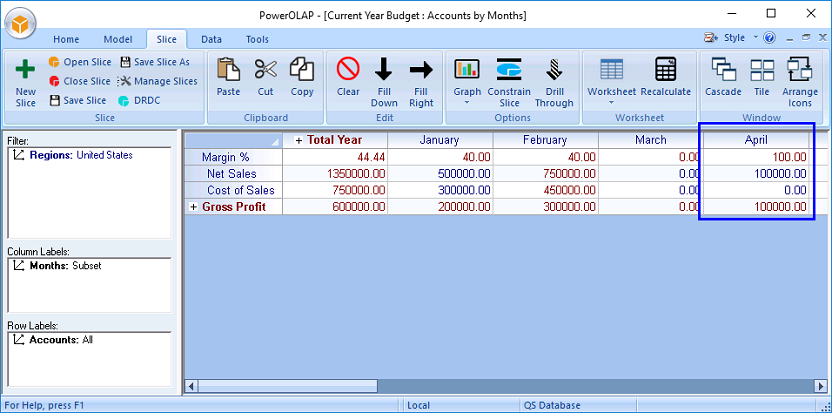Select the Cost of Sales row header
Image resolution: width=832 pixels, height=413 pixels.
233,190
